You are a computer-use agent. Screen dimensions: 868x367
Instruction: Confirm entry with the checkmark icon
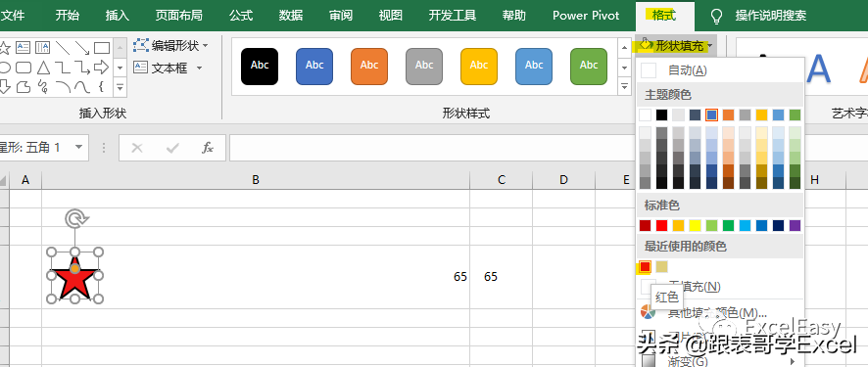coord(172,148)
